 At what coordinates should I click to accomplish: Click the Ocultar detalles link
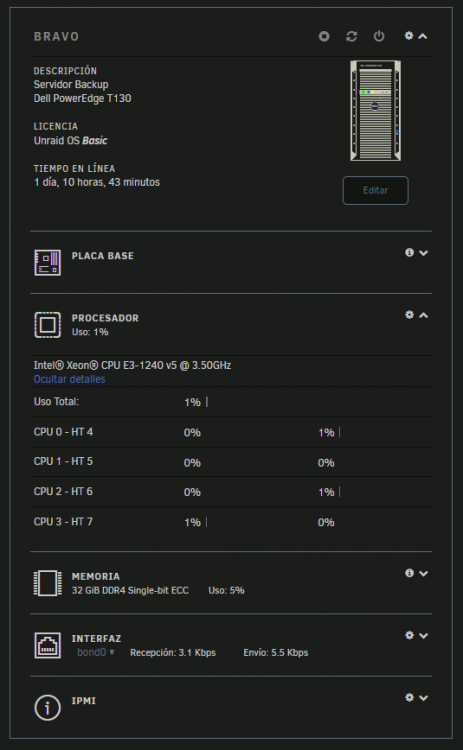tap(69, 379)
